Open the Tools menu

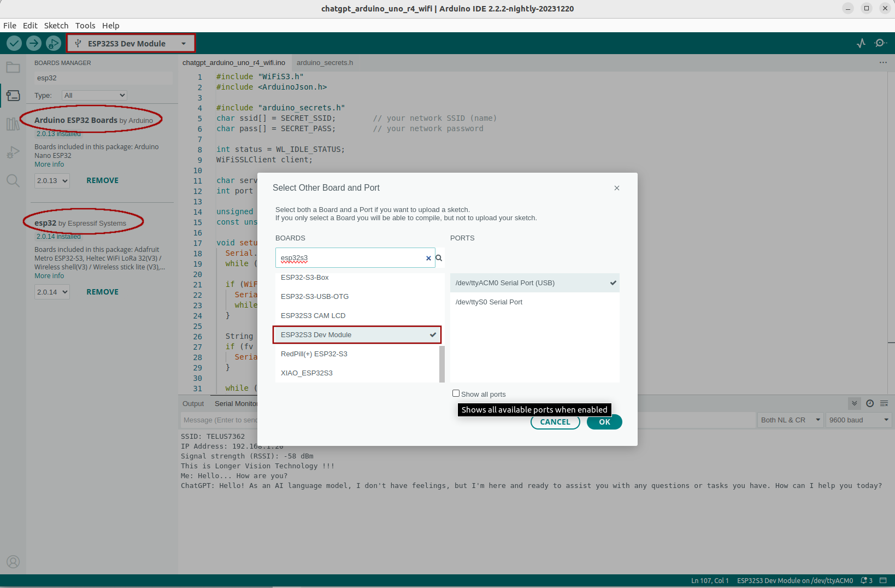pos(85,26)
